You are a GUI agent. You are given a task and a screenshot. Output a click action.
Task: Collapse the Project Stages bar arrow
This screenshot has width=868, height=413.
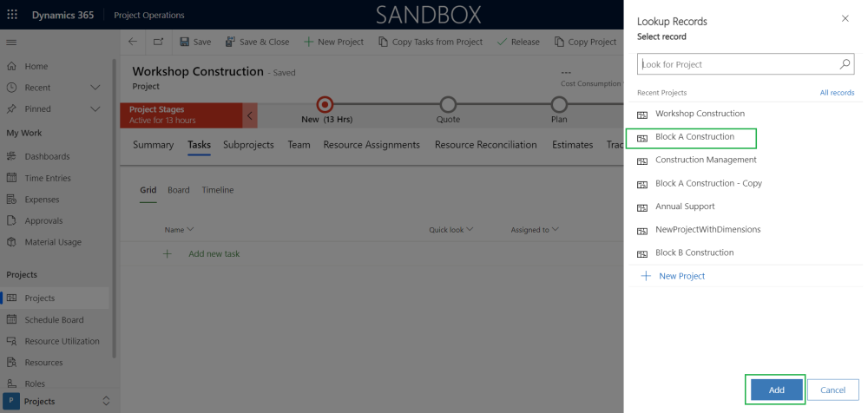[x=250, y=115]
